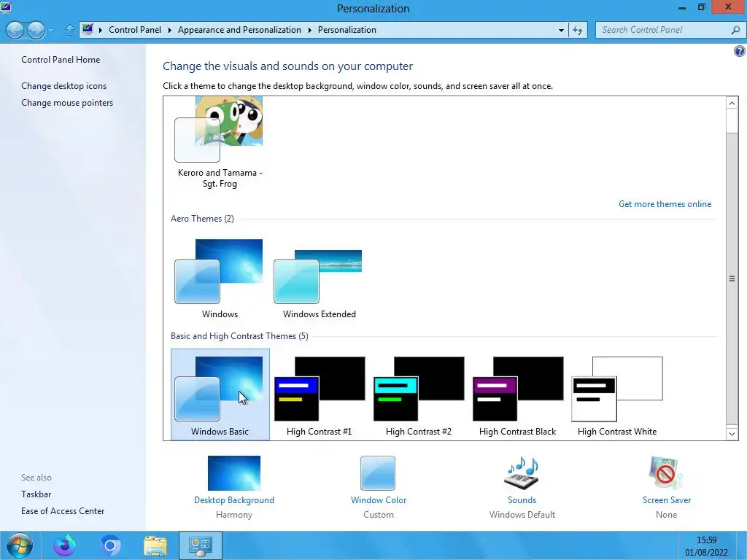The height and width of the screenshot is (560, 747).
Task: Click the Sounds text link
Action: click(522, 500)
